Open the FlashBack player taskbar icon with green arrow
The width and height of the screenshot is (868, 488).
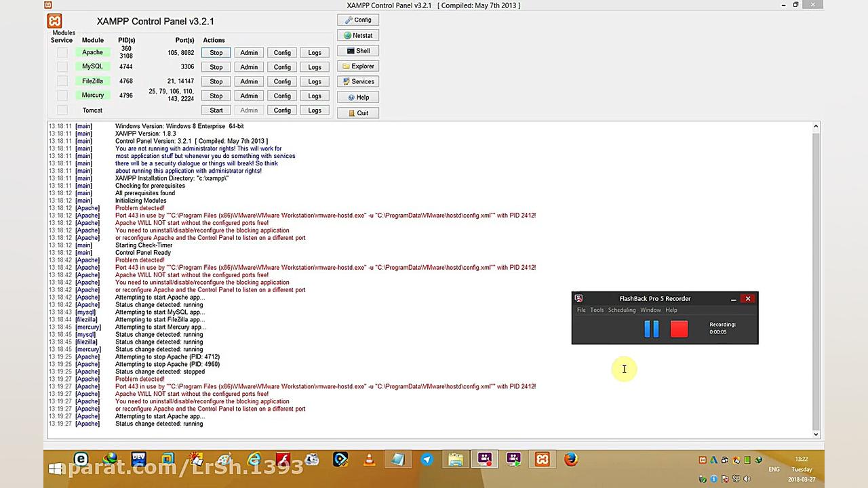513,460
